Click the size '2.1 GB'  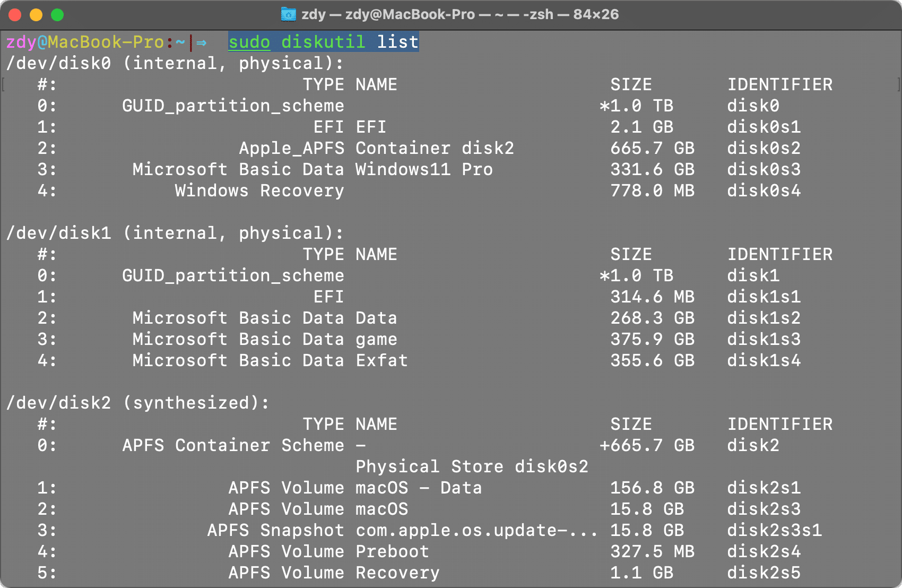pos(642,127)
